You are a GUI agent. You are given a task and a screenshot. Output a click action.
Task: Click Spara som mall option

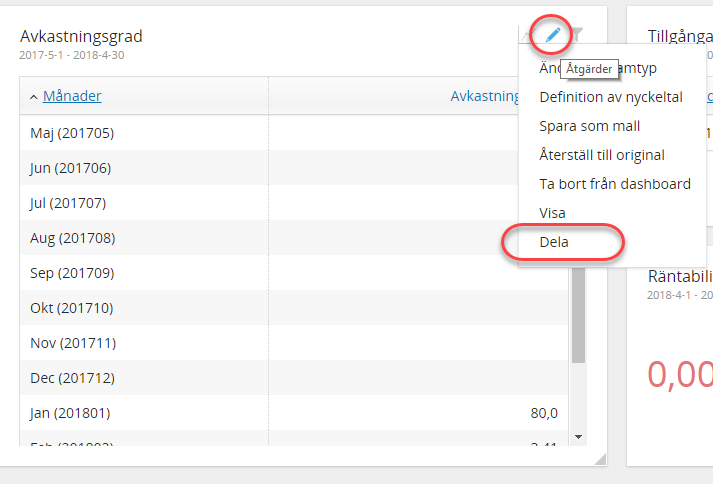[x=589, y=126]
